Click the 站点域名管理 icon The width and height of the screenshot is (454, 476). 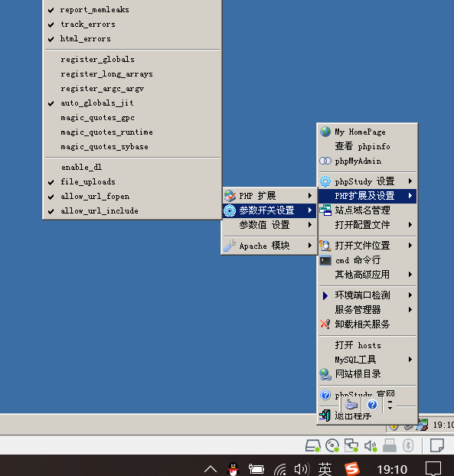click(x=325, y=210)
